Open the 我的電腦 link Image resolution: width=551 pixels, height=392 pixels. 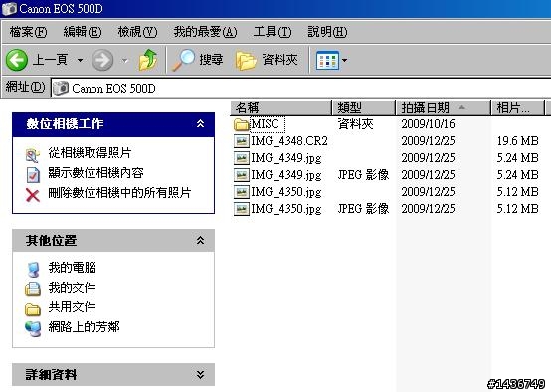click(72, 268)
